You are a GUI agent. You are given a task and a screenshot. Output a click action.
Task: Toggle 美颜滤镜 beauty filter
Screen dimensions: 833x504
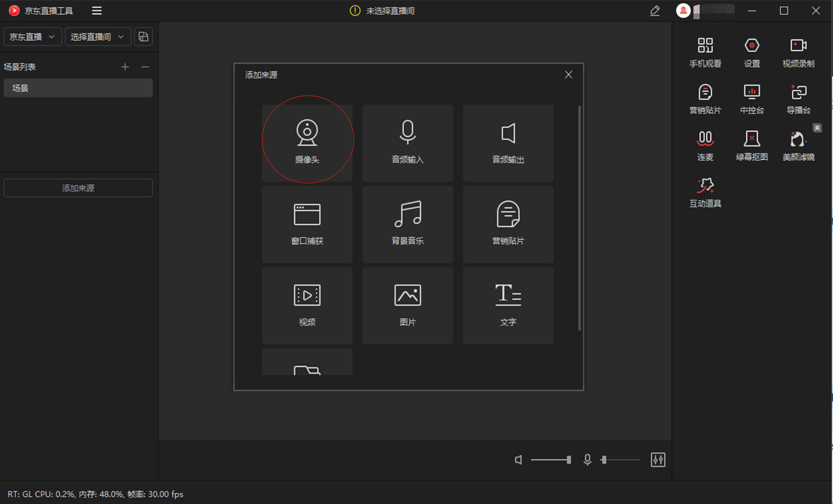798,145
